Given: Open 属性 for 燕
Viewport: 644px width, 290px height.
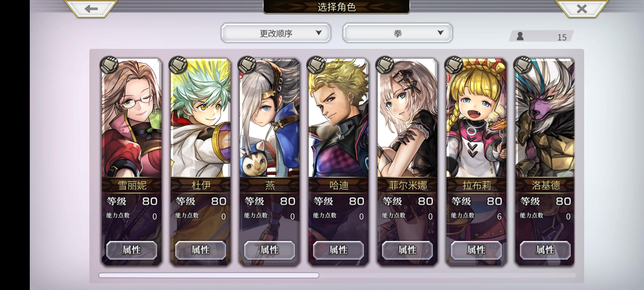Looking at the screenshot, I should point(269,250).
